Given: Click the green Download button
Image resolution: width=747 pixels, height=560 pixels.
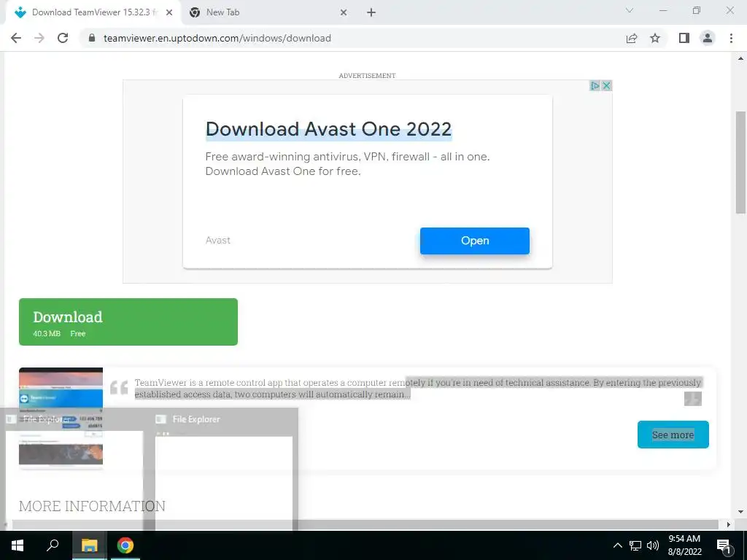Looking at the screenshot, I should 128,322.
